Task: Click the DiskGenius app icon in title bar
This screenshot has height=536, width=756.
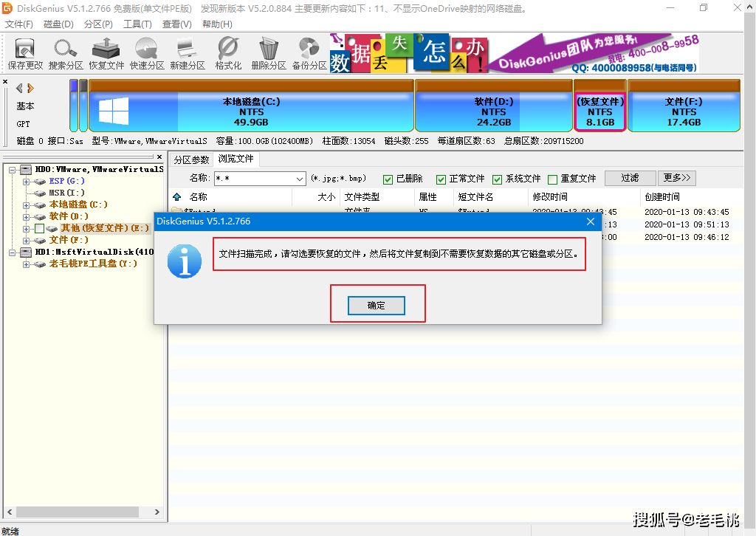Action: click(7, 8)
